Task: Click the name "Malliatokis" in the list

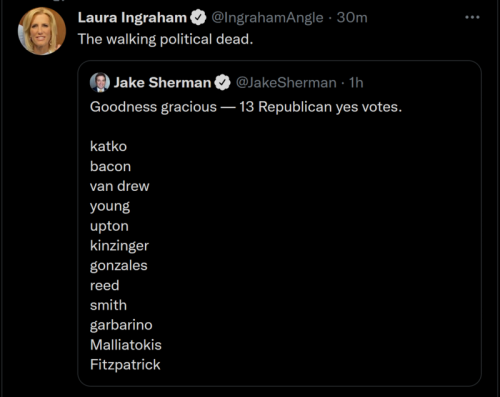Action: coord(126,345)
